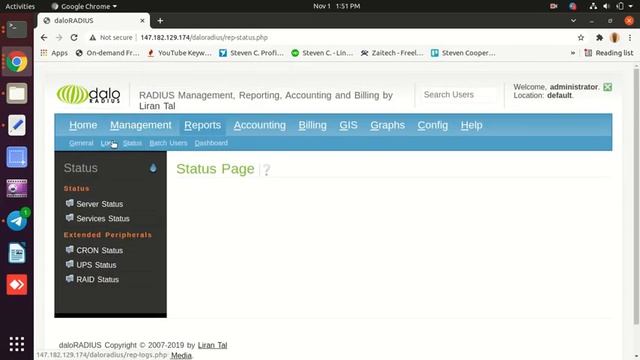Screen dimensions: 640x360
Task: Open the Accounting menu
Action: point(260,125)
